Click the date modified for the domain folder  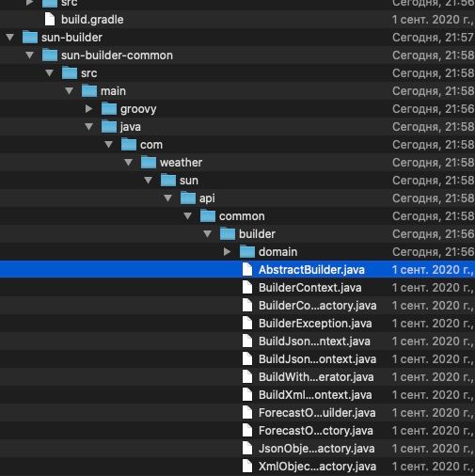click(433, 252)
